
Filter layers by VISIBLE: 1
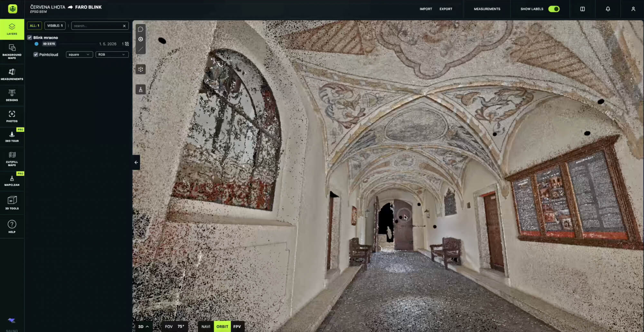pos(55,26)
